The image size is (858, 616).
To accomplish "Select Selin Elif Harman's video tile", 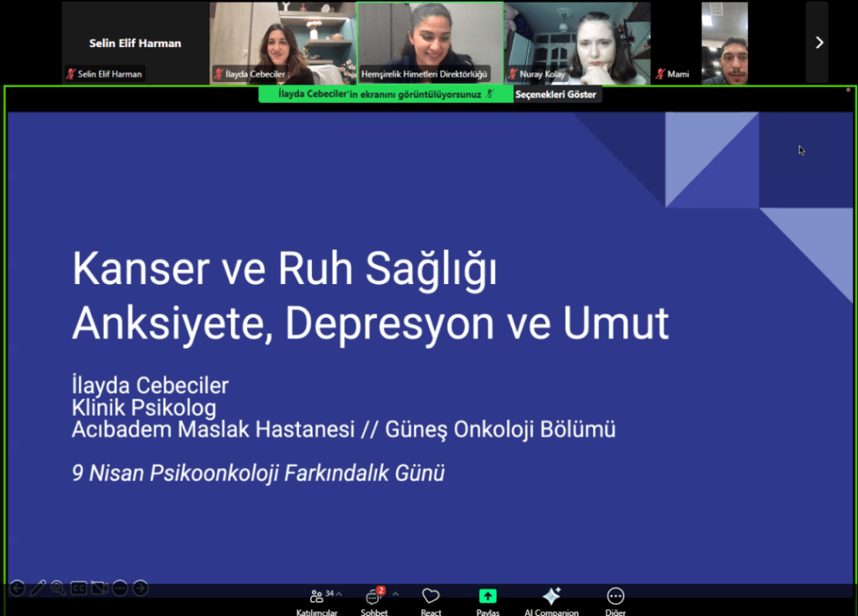I will tap(135, 43).
